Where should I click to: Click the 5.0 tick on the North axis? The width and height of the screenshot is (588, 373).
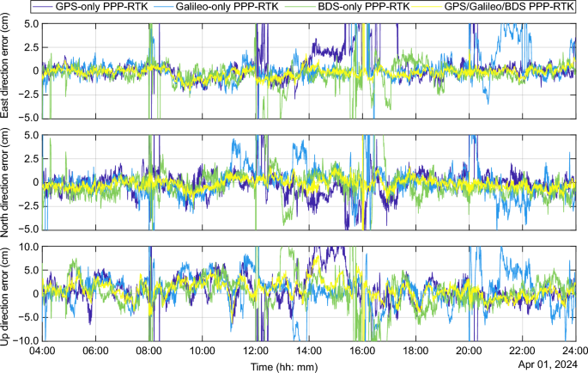[x=33, y=135]
